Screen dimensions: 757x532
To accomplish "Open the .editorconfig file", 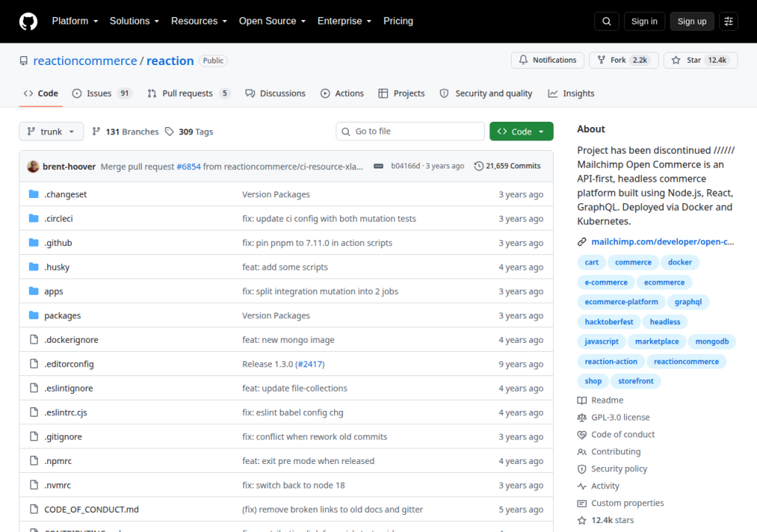I will [x=69, y=364].
